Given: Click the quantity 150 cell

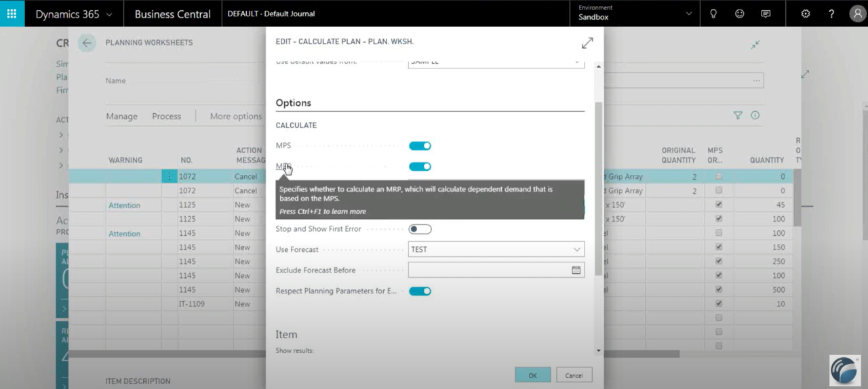Looking at the screenshot, I should coord(767,247).
